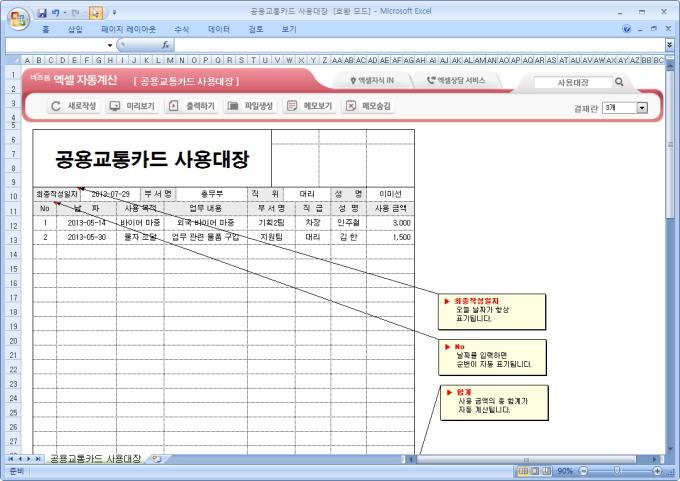
Task: Click the 1,500 amount cell
Action: click(x=390, y=237)
